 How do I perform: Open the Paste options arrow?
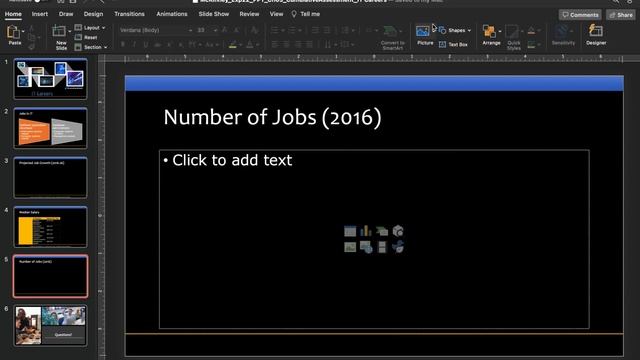[x=23, y=31]
